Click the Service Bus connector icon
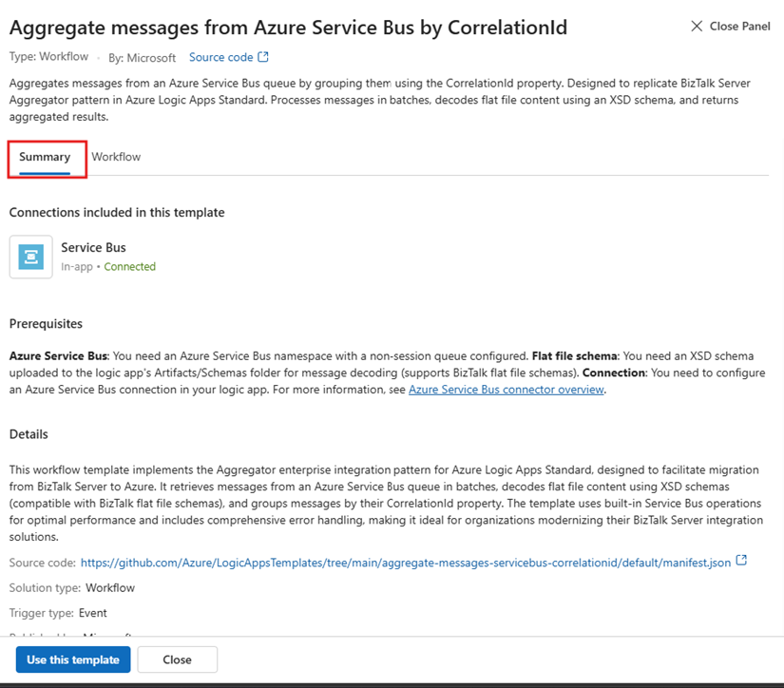 31,257
